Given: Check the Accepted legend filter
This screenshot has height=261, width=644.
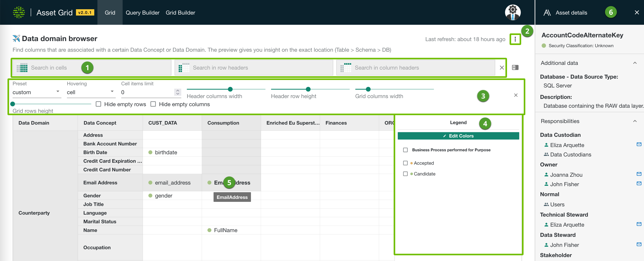Looking at the screenshot, I should [405, 163].
